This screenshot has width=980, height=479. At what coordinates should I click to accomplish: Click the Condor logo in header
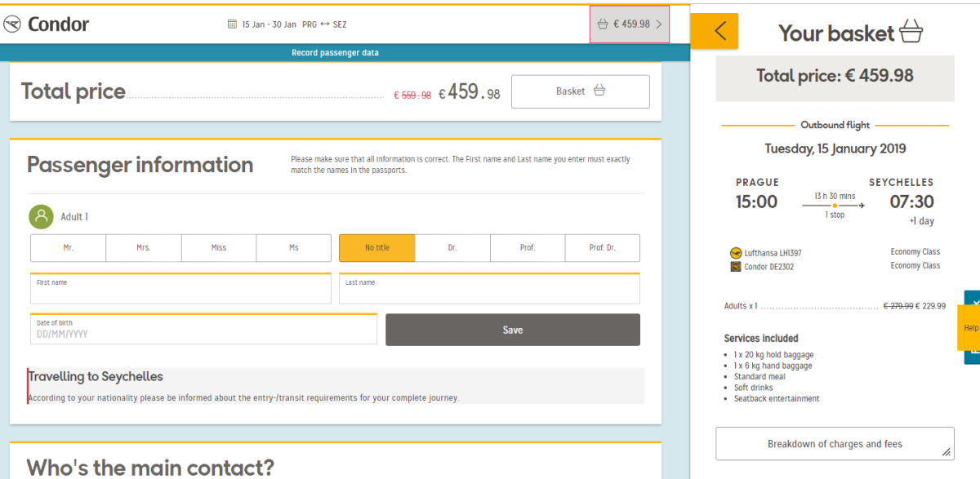coord(47,24)
